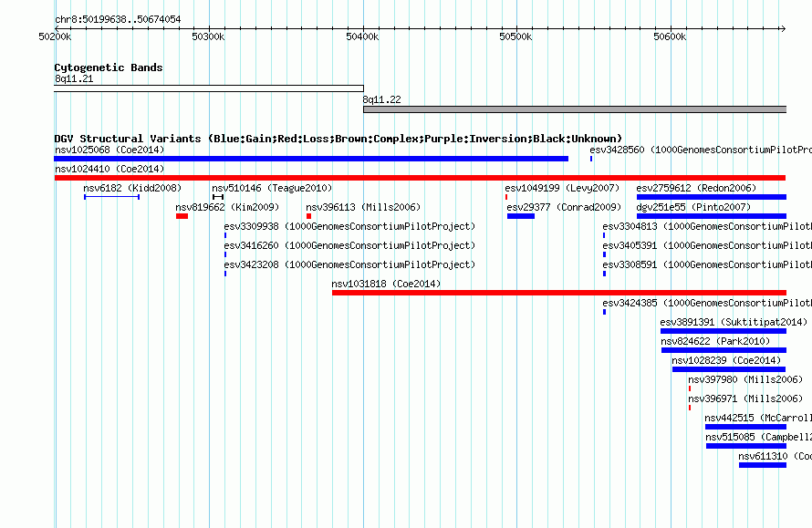Click the esv1049199 (Levy2007) label
The image size is (812, 528).
(x=562, y=188)
